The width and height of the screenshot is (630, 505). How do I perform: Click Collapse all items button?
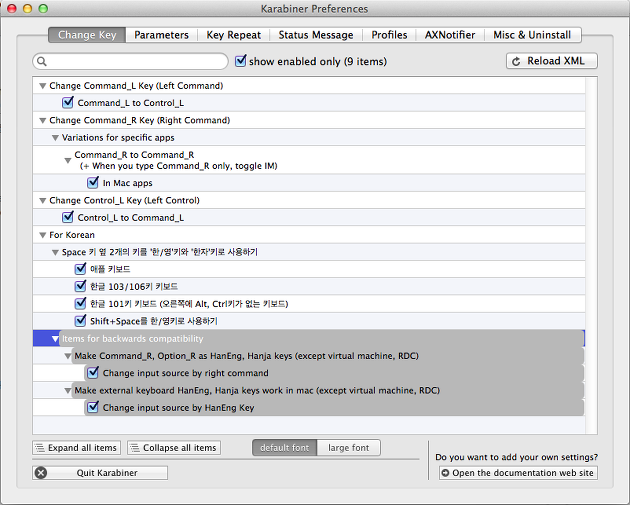pyautogui.click(x=174, y=448)
